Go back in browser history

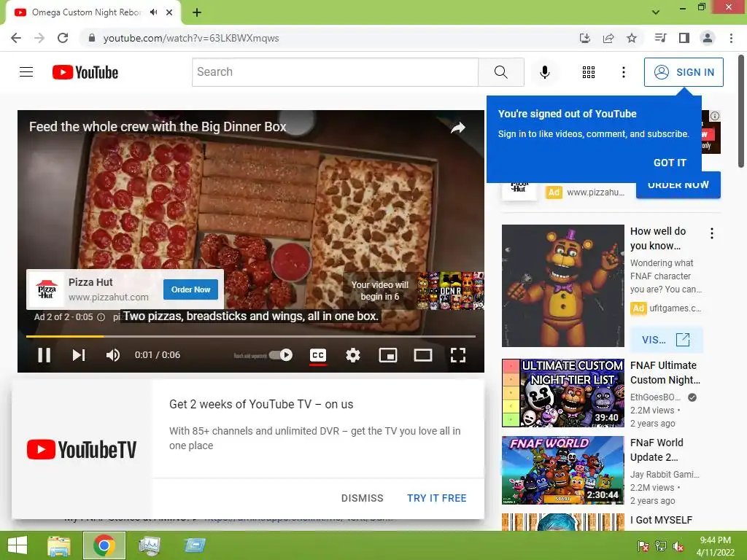coord(16,38)
